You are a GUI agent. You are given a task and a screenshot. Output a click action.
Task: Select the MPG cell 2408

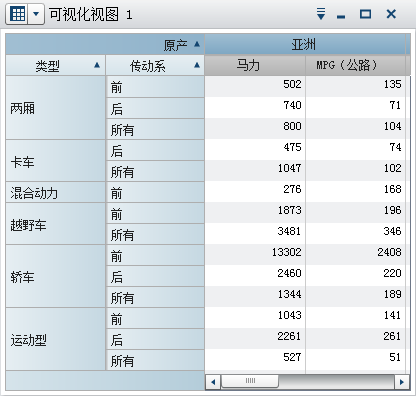(x=355, y=254)
